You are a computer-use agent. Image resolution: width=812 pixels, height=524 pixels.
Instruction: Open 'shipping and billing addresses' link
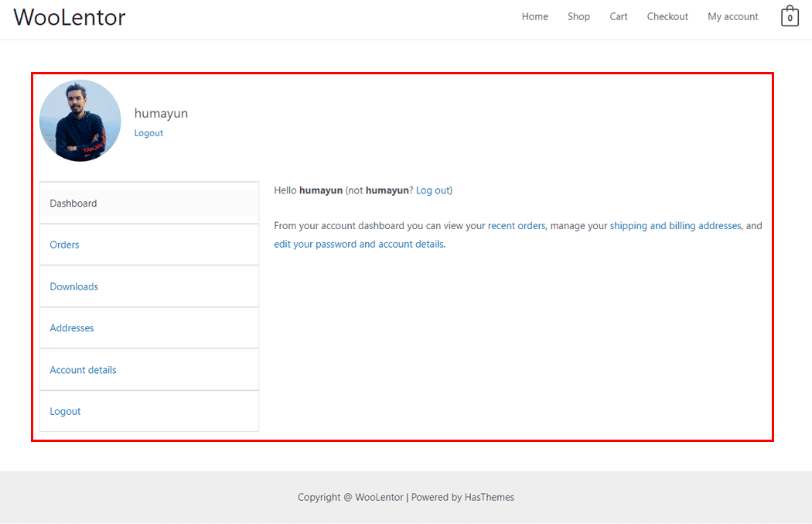point(675,226)
